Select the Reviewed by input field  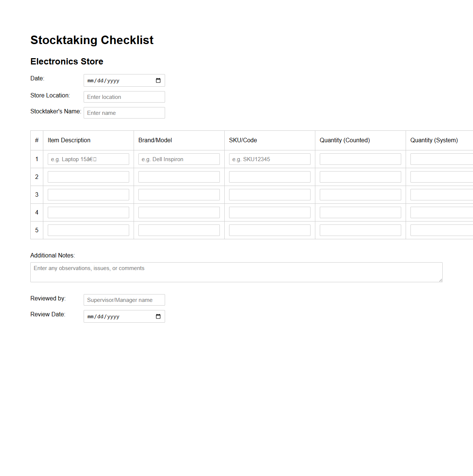[x=124, y=300]
